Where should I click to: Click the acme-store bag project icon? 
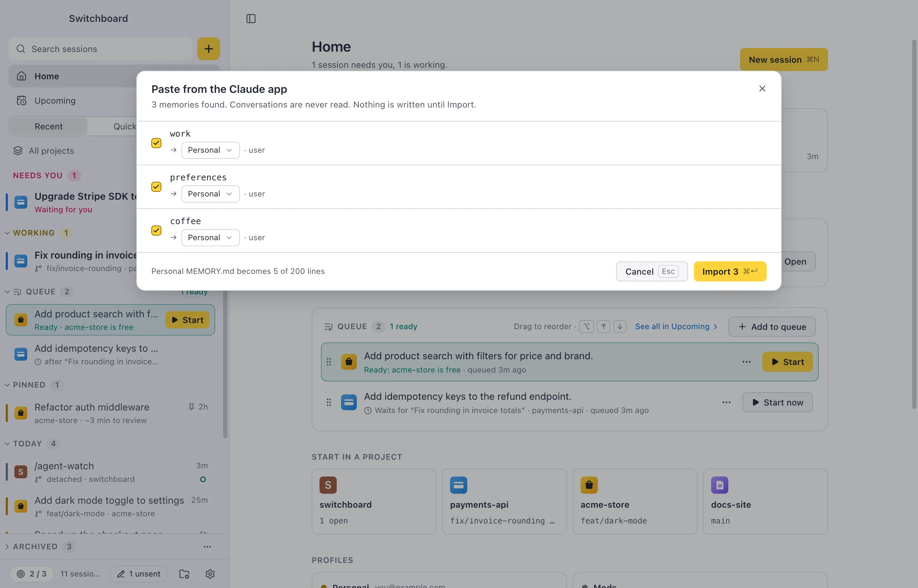click(x=589, y=485)
